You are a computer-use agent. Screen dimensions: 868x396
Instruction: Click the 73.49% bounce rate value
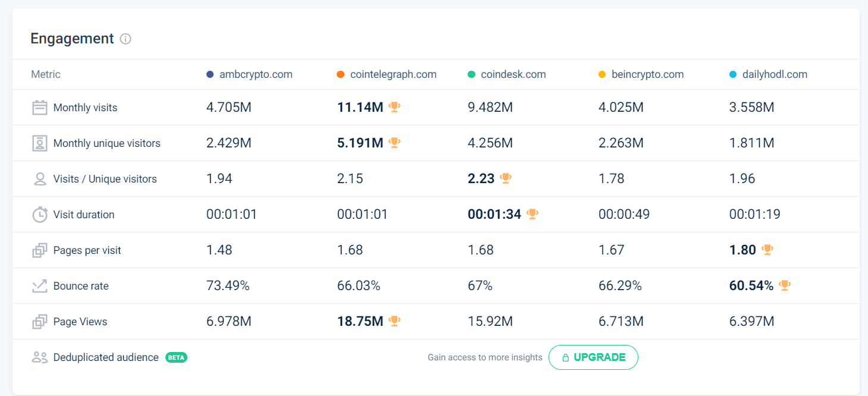click(x=228, y=286)
